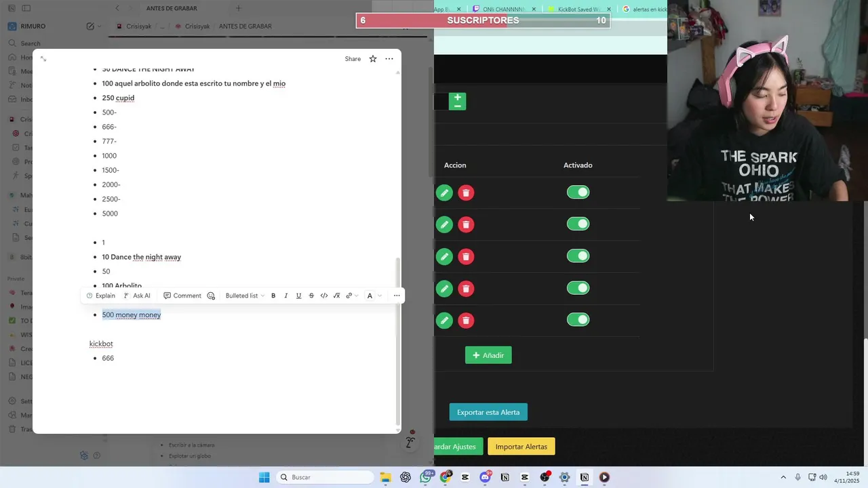The image size is (868, 488).
Task: Open Discord from the taskbar
Action: pos(485,477)
